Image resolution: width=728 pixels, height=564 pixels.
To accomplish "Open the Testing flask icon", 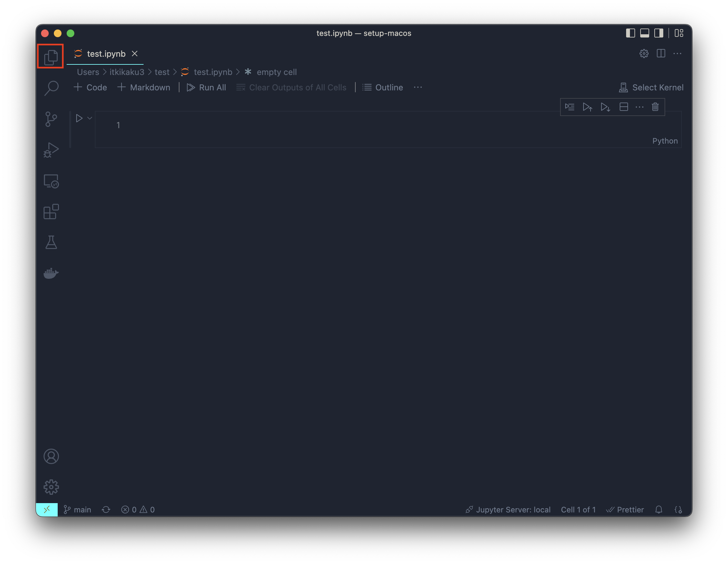I will (x=51, y=242).
